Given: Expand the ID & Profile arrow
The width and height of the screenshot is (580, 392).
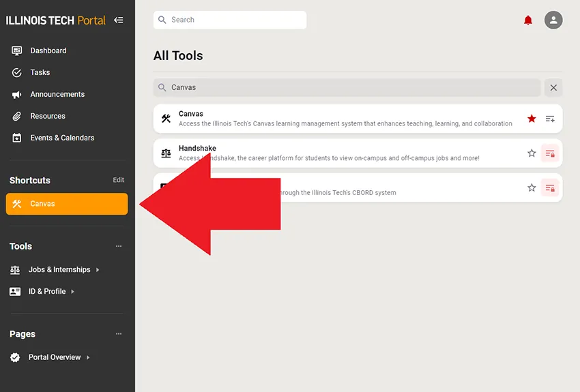Looking at the screenshot, I should point(73,292).
